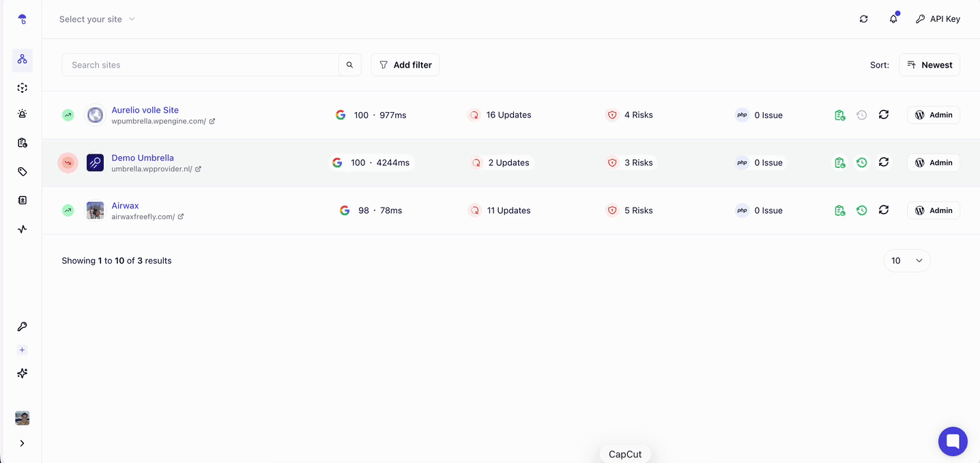This screenshot has width=980, height=463.
Task: Open the Newest sort menu
Action: 929,64
